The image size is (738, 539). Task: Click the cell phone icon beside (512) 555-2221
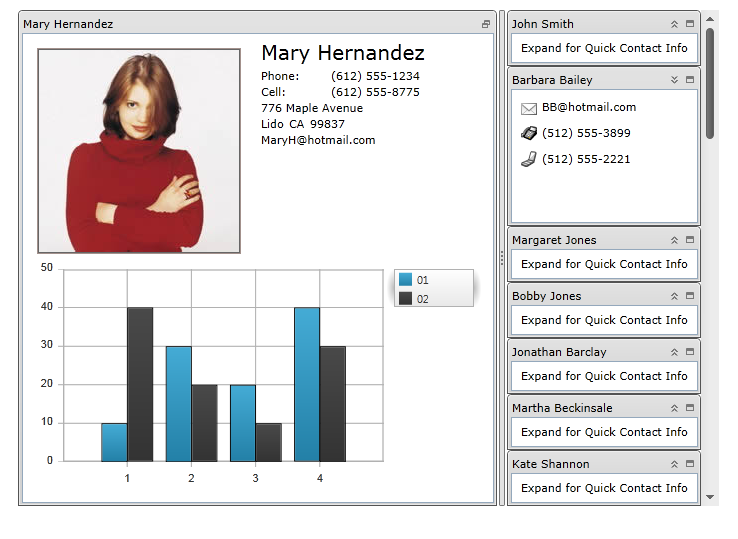[529, 159]
